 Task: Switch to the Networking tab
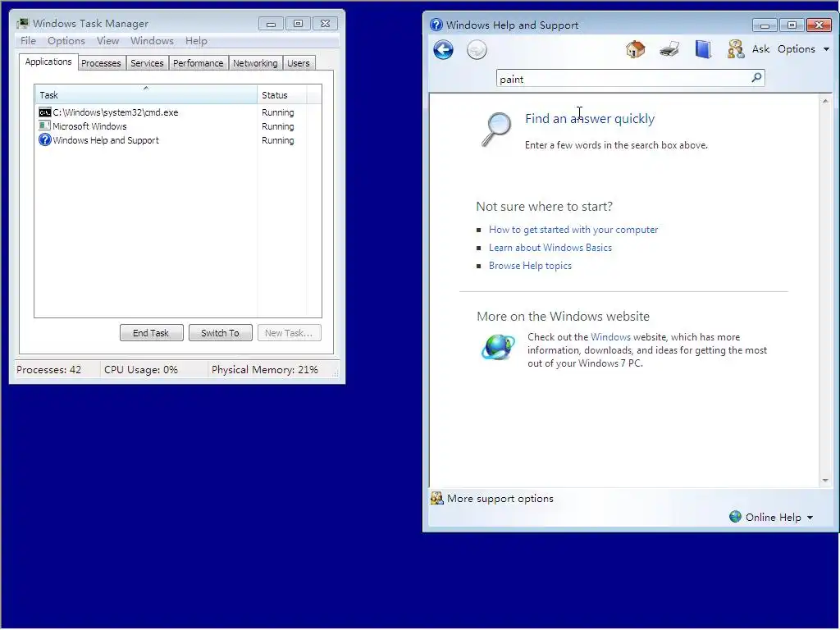point(256,63)
